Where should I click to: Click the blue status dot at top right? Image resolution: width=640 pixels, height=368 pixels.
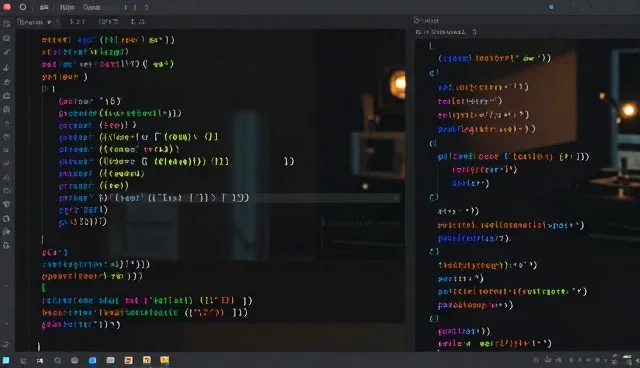coord(551,7)
